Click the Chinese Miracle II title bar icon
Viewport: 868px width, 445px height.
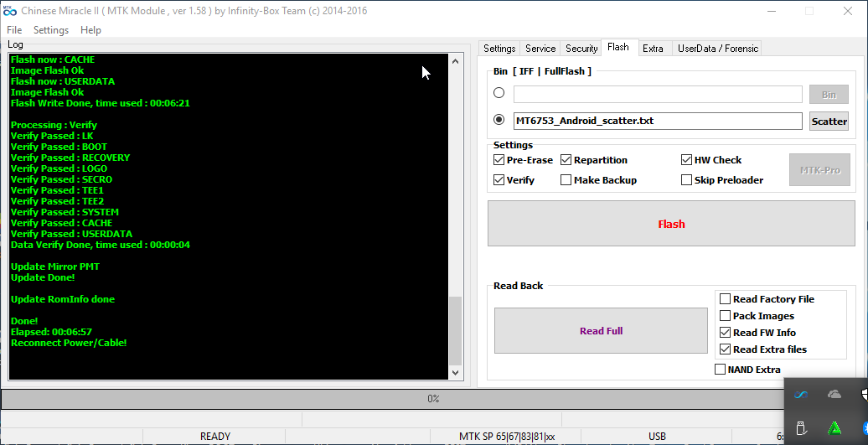pos(10,11)
